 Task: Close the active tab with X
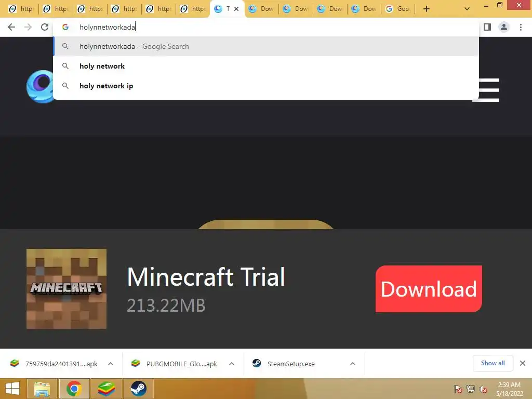click(x=236, y=9)
